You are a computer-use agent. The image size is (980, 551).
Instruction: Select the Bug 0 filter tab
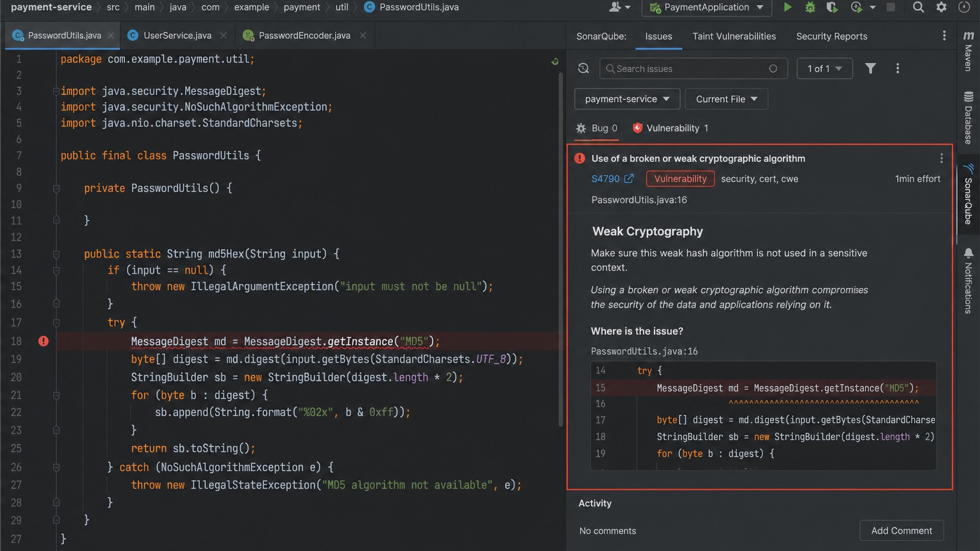[597, 128]
